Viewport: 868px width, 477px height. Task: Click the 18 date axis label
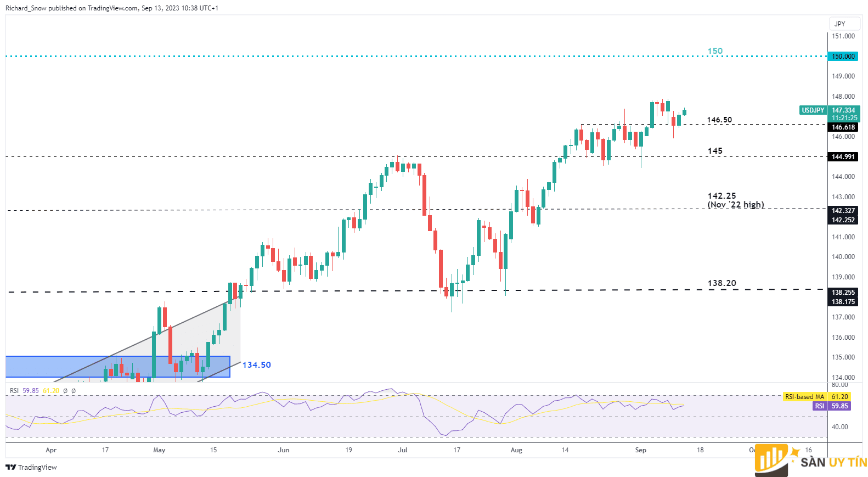click(700, 450)
